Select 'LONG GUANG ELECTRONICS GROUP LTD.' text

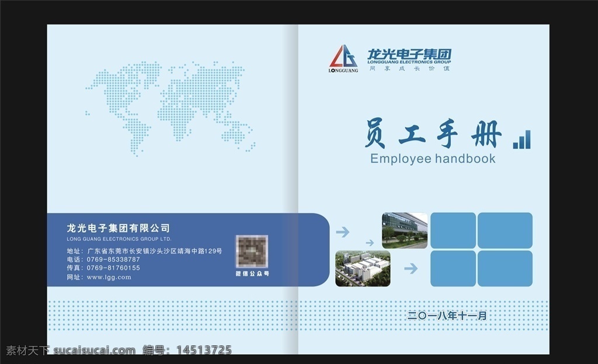point(119,239)
